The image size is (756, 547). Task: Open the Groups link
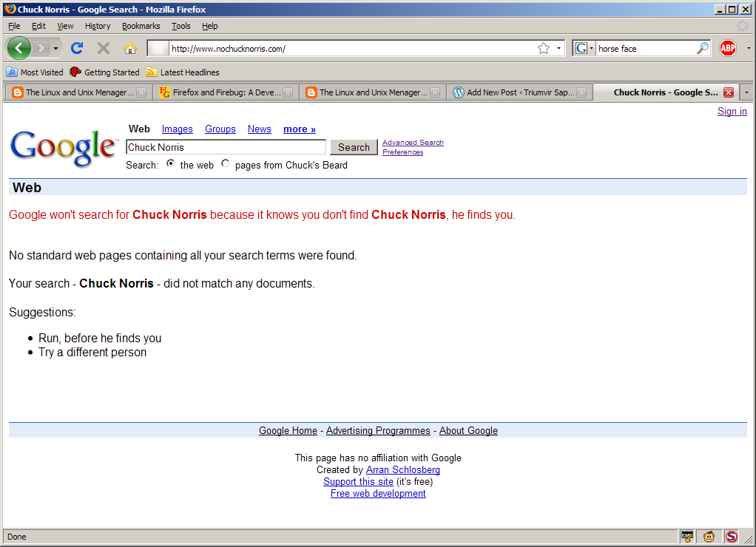(220, 129)
